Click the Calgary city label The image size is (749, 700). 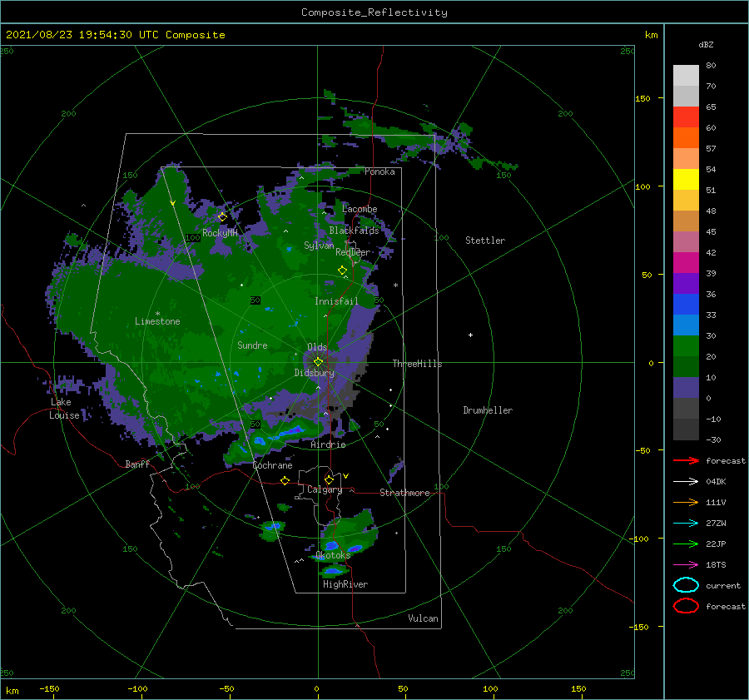(325, 489)
